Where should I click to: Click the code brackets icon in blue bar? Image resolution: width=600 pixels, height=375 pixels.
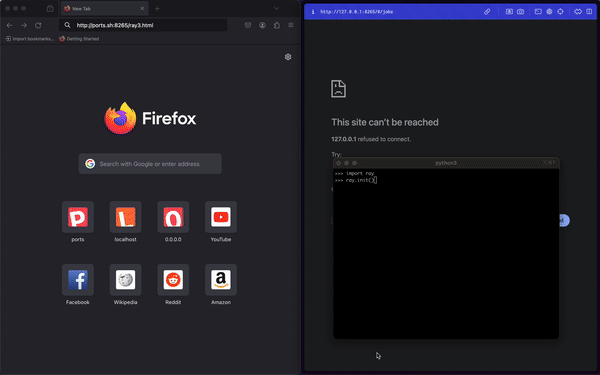coord(578,12)
